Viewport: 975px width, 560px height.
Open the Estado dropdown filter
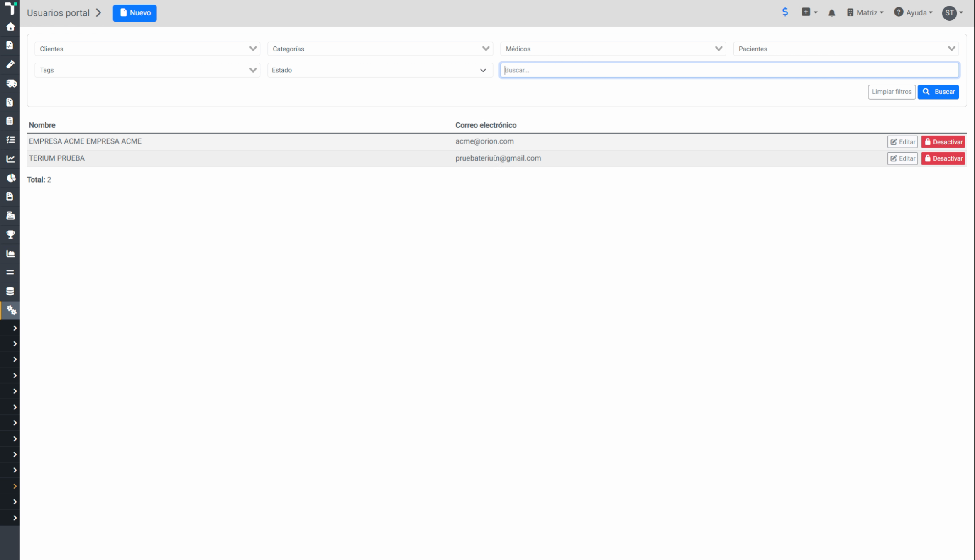(x=380, y=70)
